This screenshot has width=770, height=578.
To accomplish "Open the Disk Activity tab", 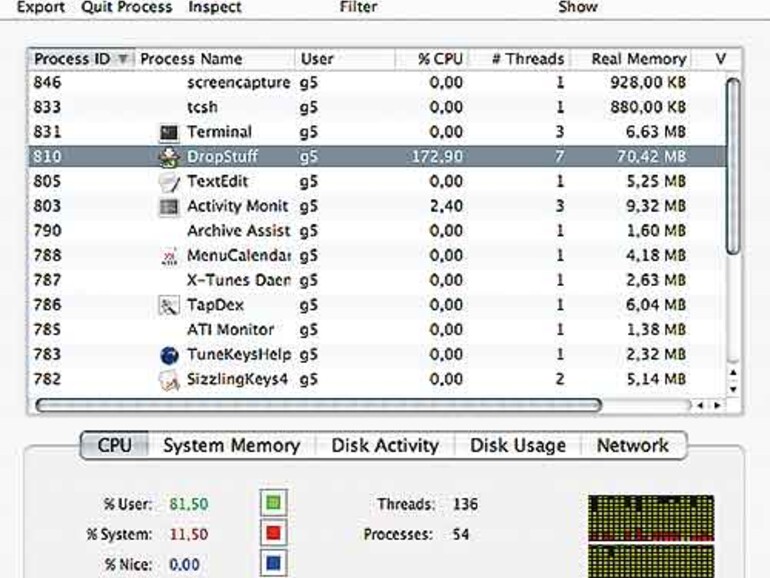I will (x=385, y=446).
